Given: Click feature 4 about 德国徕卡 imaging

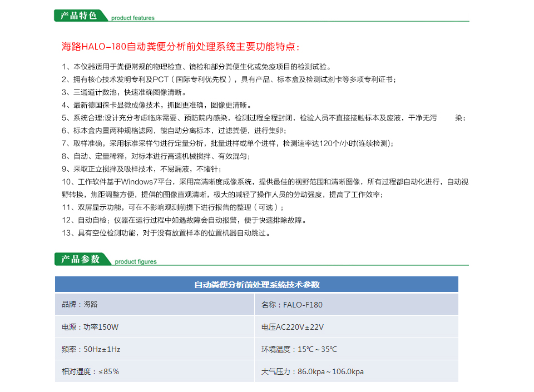Looking at the screenshot, I should 157,105.
